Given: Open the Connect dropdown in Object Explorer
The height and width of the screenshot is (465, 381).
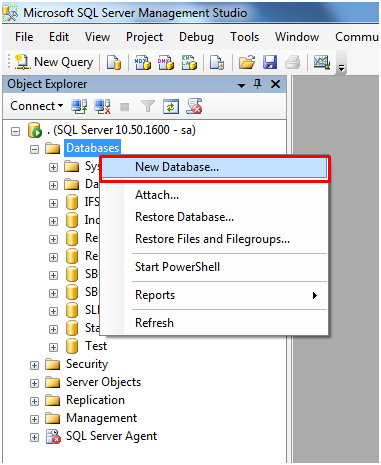Looking at the screenshot, I should click(37, 106).
